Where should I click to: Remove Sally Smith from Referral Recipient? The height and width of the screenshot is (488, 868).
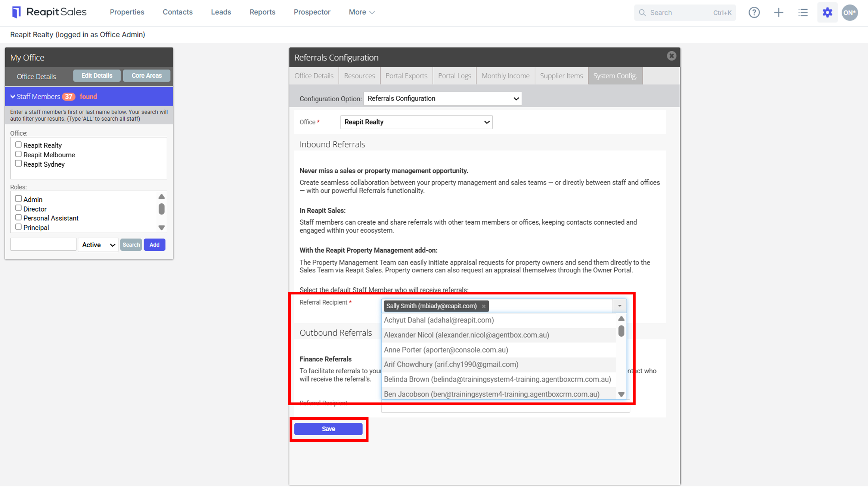(483, 306)
